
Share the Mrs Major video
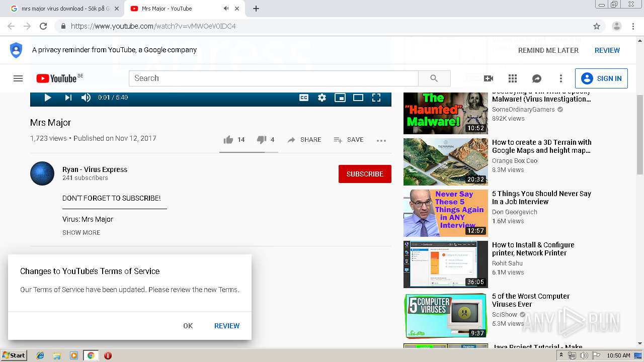(x=304, y=140)
